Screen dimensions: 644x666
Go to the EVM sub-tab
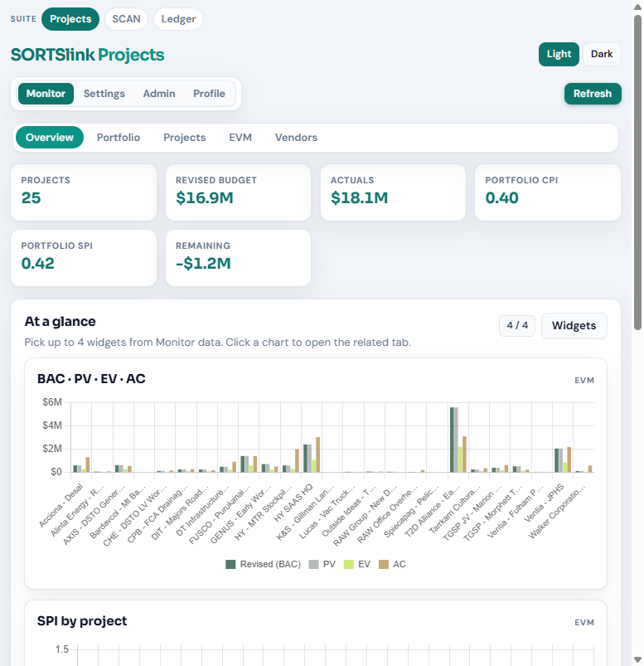pyautogui.click(x=240, y=137)
